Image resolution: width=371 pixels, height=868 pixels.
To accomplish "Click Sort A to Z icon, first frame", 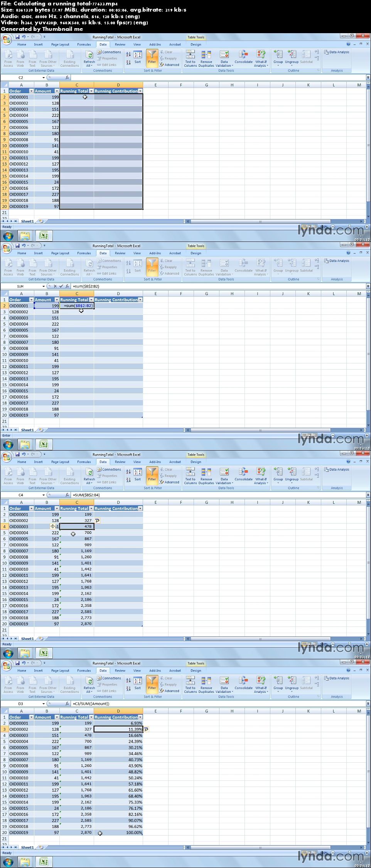I will (128, 54).
